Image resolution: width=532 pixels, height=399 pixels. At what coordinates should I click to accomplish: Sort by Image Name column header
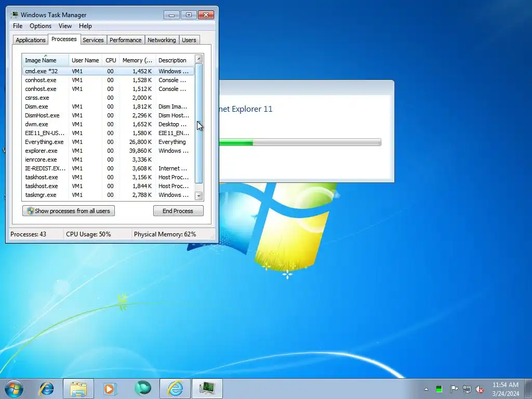click(46, 60)
